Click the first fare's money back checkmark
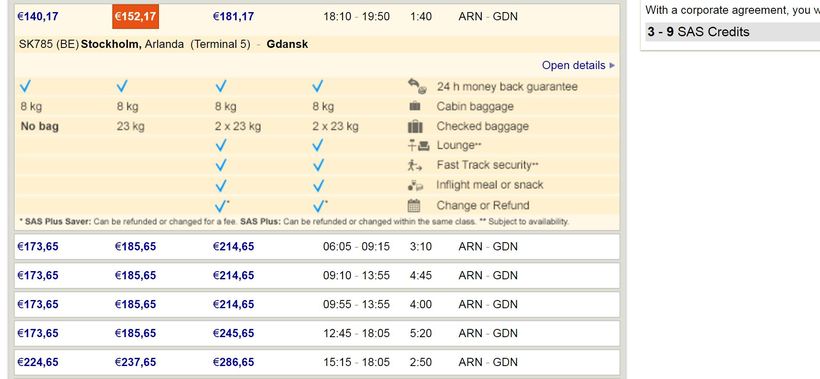This screenshot has height=379, width=820. coord(25,86)
